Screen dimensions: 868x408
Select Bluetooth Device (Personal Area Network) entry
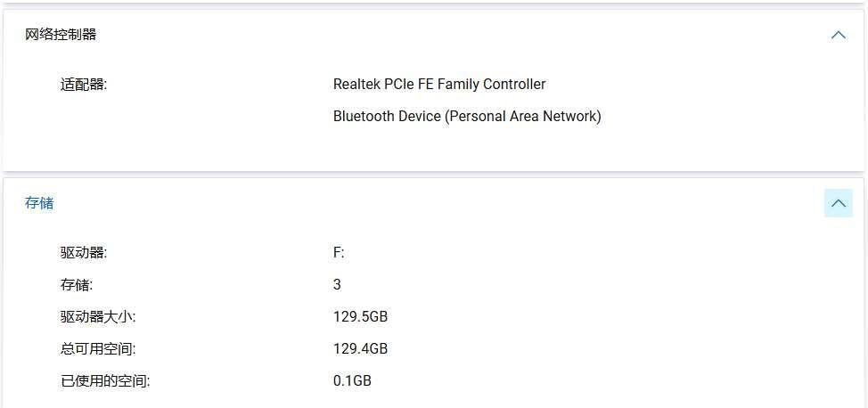coord(467,117)
